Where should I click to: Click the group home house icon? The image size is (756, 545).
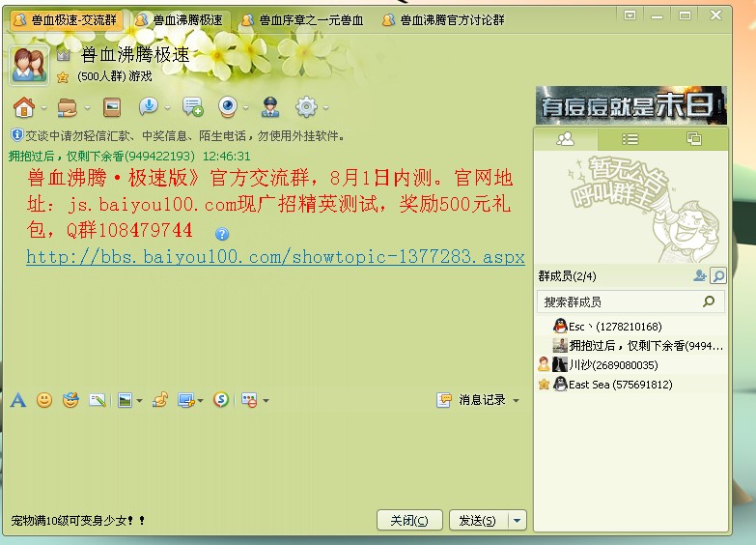[x=22, y=107]
